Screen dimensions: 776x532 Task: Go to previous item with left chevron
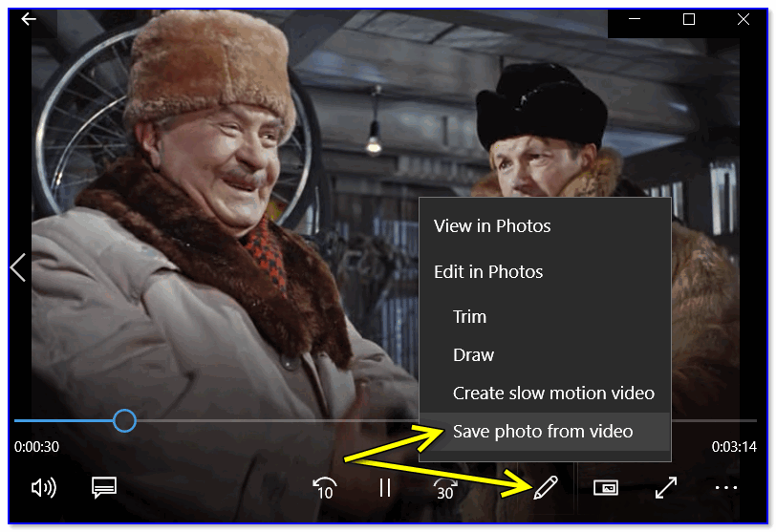[17, 268]
